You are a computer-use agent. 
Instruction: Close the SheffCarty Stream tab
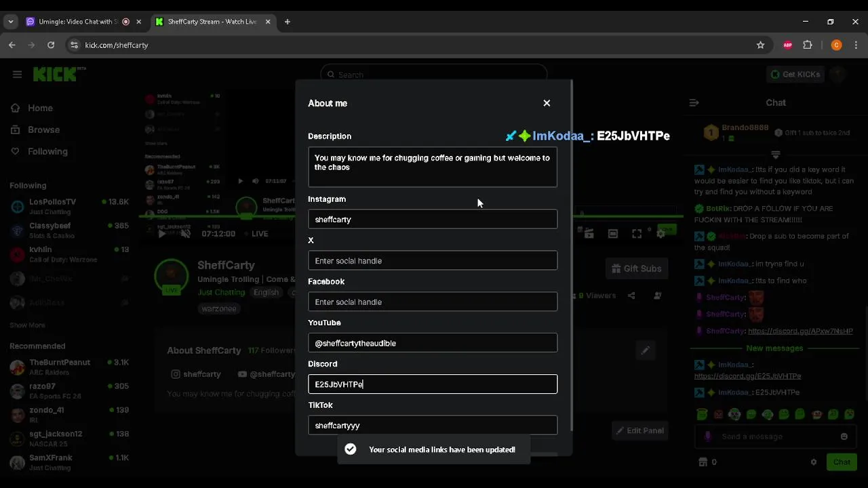pos(268,22)
